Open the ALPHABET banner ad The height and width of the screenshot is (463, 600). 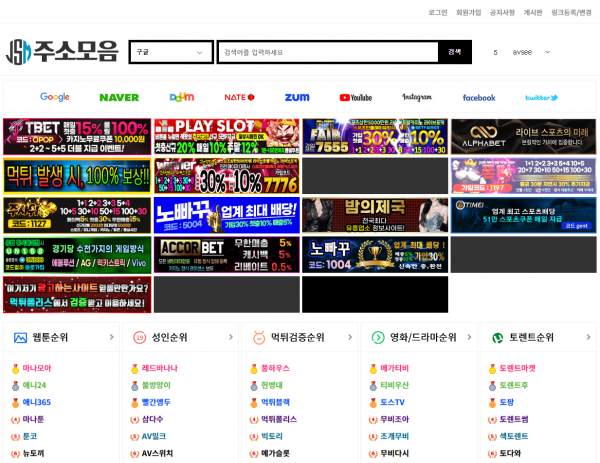(523, 137)
